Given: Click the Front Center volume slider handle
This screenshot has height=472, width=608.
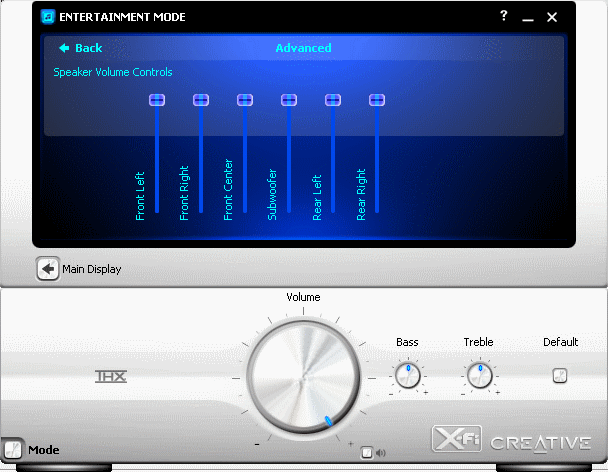Looking at the screenshot, I should point(245,100).
